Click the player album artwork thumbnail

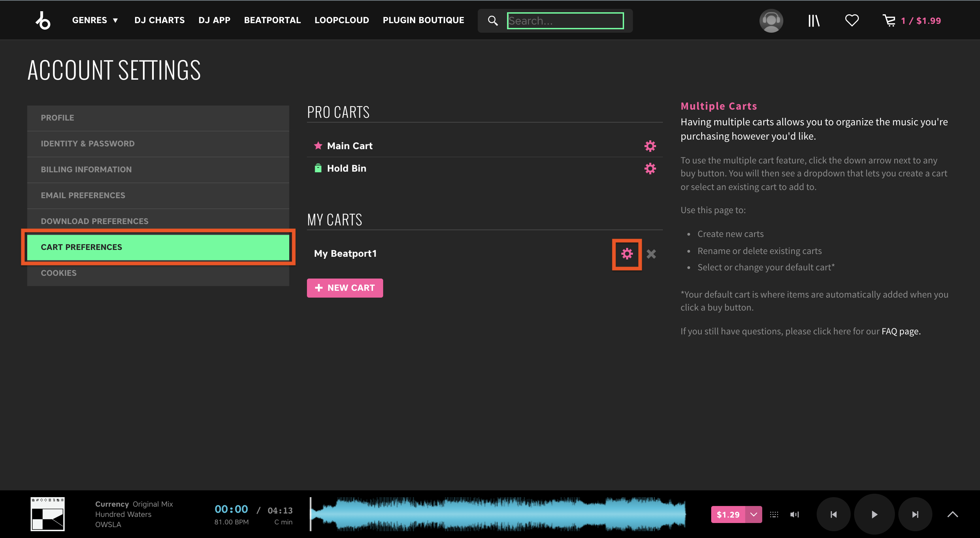pyautogui.click(x=48, y=514)
